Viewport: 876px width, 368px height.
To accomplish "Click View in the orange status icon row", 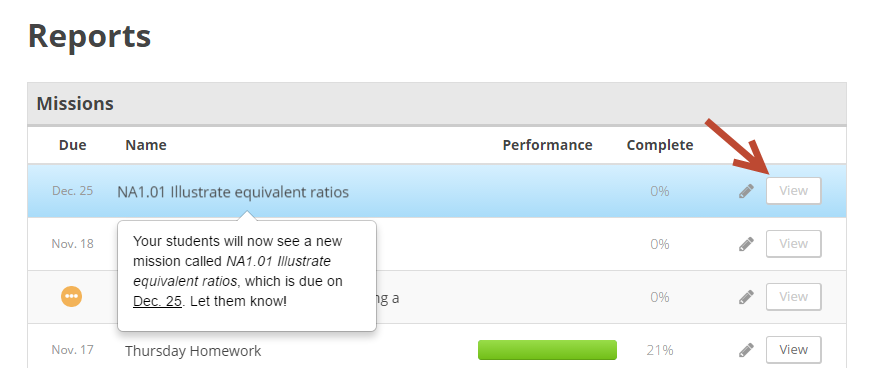I will coord(793,297).
